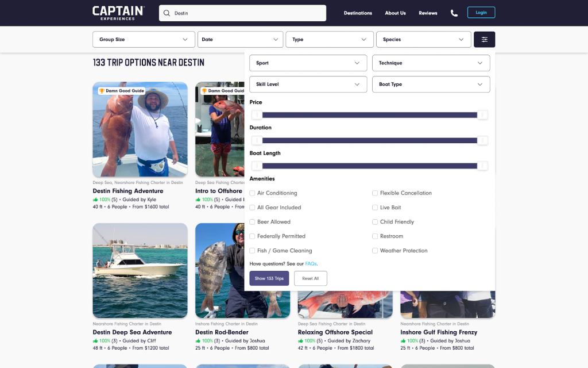The height and width of the screenshot is (368, 588).
Task: Open the FAQs link
Action: (x=311, y=264)
